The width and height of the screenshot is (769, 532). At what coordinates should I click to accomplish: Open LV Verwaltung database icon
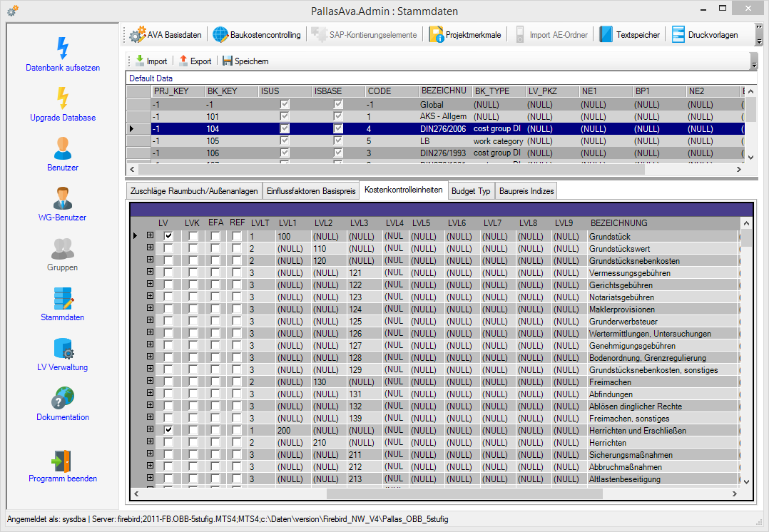63,349
